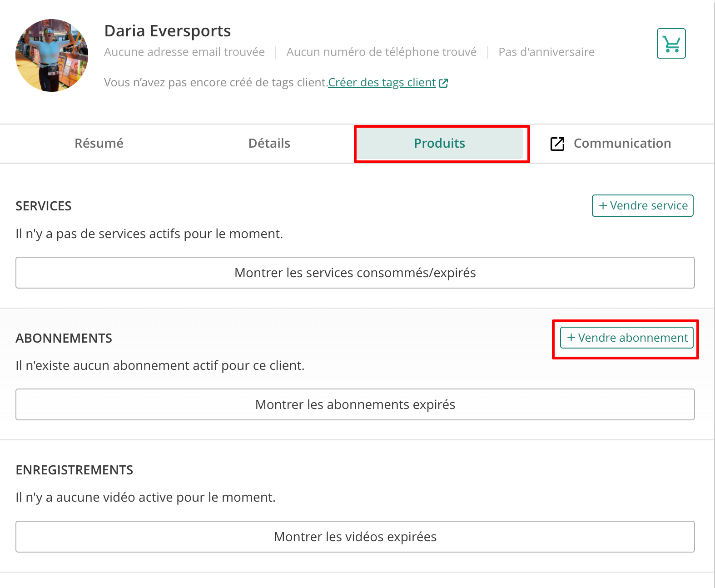The width and height of the screenshot is (715, 588).
Task: Click the SERVICES section heading
Action: (x=44, y=206)
